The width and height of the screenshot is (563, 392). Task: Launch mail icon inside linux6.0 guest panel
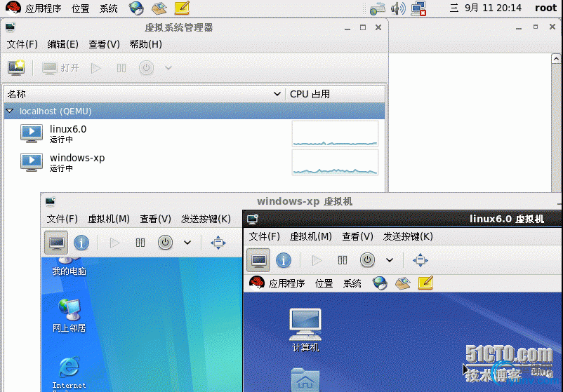pos(402,283)
